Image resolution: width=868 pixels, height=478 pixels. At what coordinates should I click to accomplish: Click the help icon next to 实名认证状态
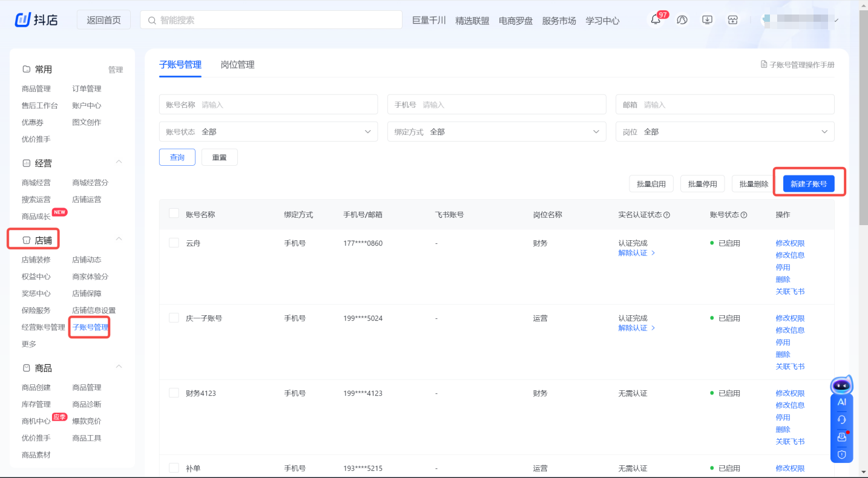coord(666,215)
